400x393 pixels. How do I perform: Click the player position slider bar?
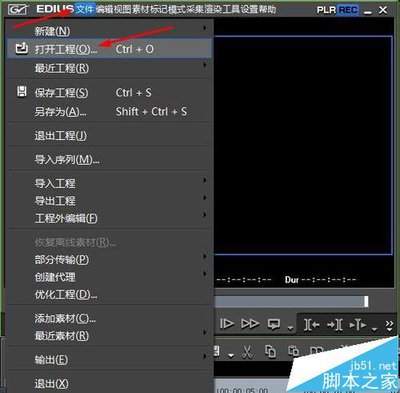[291, 301]
